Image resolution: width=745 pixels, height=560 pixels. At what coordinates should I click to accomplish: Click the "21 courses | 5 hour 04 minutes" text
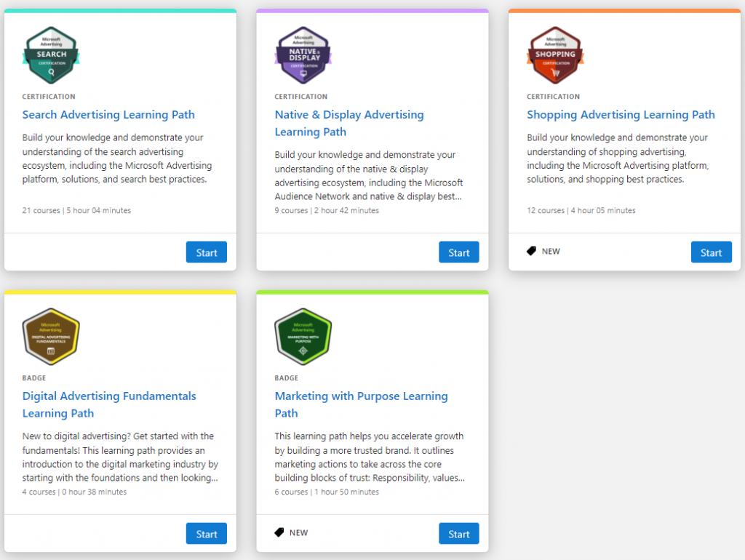(x=76, y=211)
